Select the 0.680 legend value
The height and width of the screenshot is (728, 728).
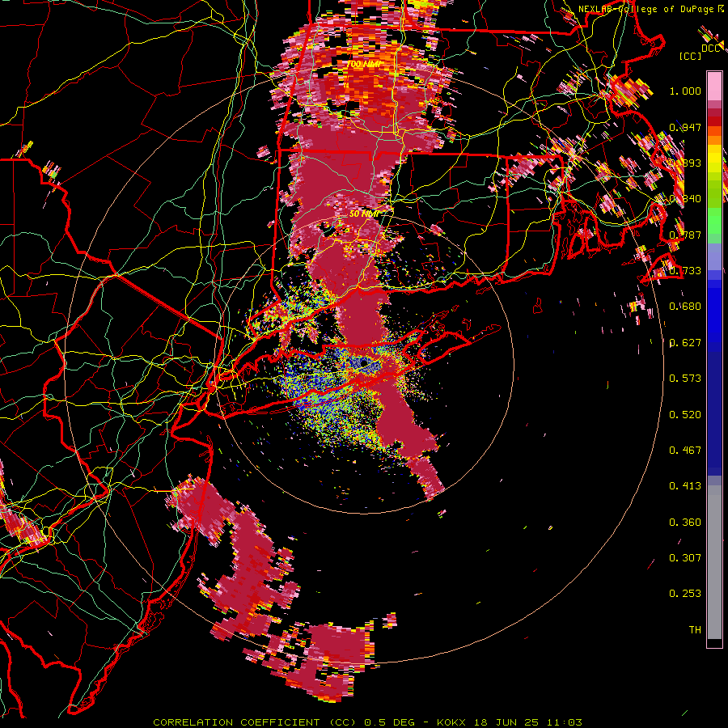(685, 307)
